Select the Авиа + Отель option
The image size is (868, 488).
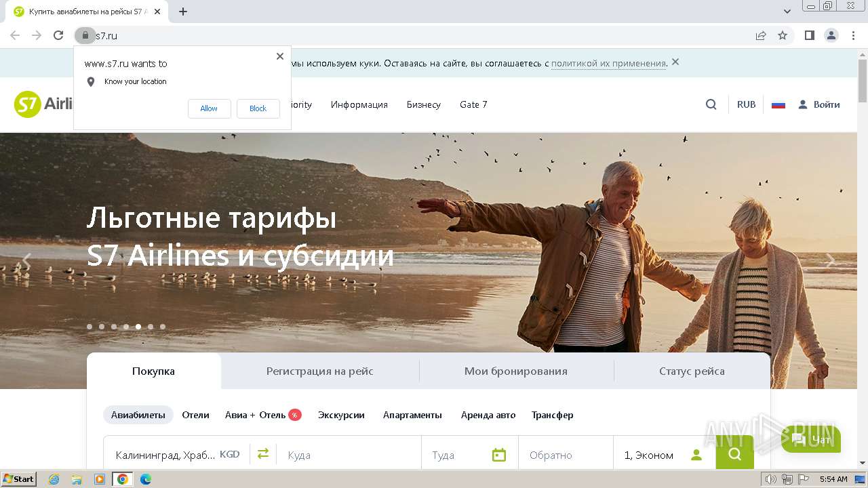[x=263, y=415]
